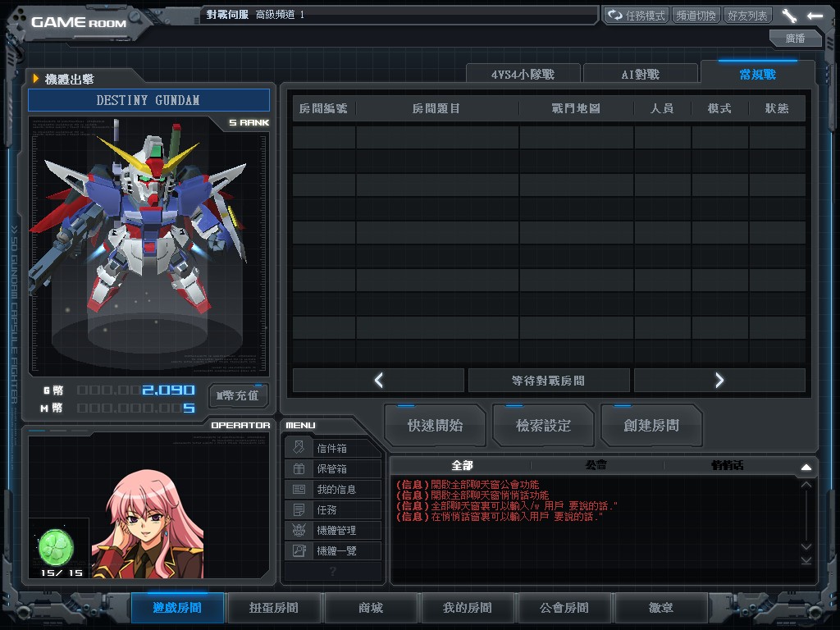Open the 保管箱 gift box icon
This screenshot has width=840, height=630.
point(299,468)
